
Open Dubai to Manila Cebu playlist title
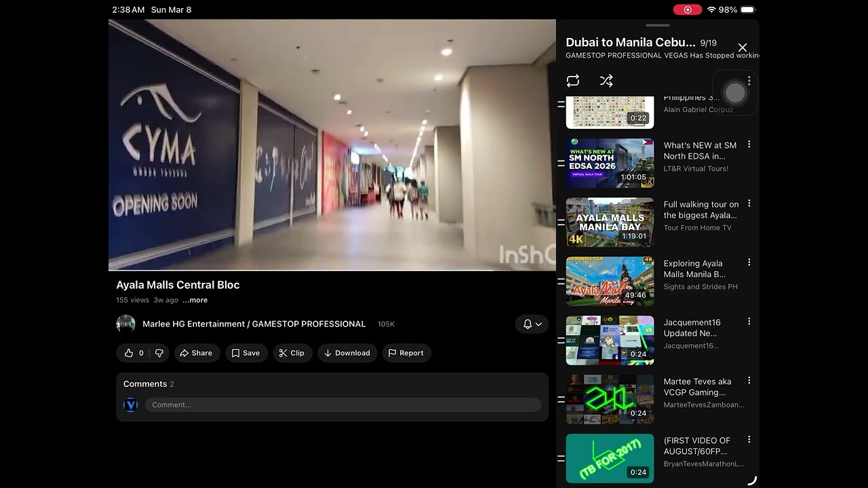(x=631, y=42)
